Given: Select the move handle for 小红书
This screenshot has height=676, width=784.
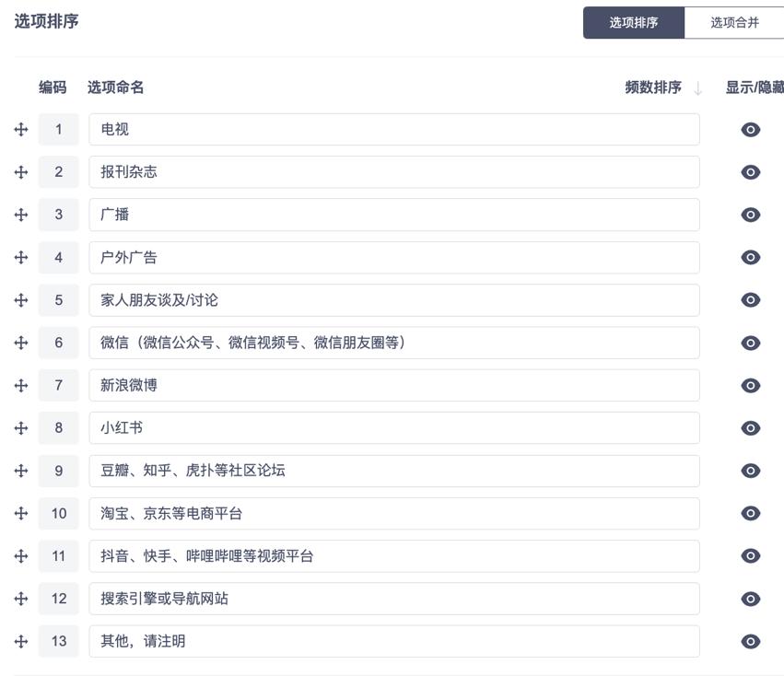Looking at the screenshot, I should pyautogui.click(x=20, y=427).
